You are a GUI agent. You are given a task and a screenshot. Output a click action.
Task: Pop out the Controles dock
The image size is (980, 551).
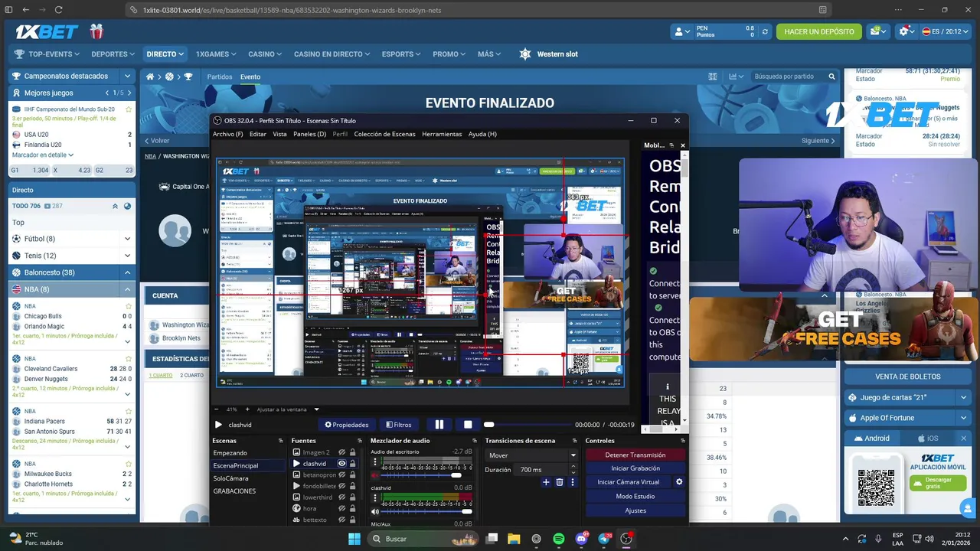(682, 441)
